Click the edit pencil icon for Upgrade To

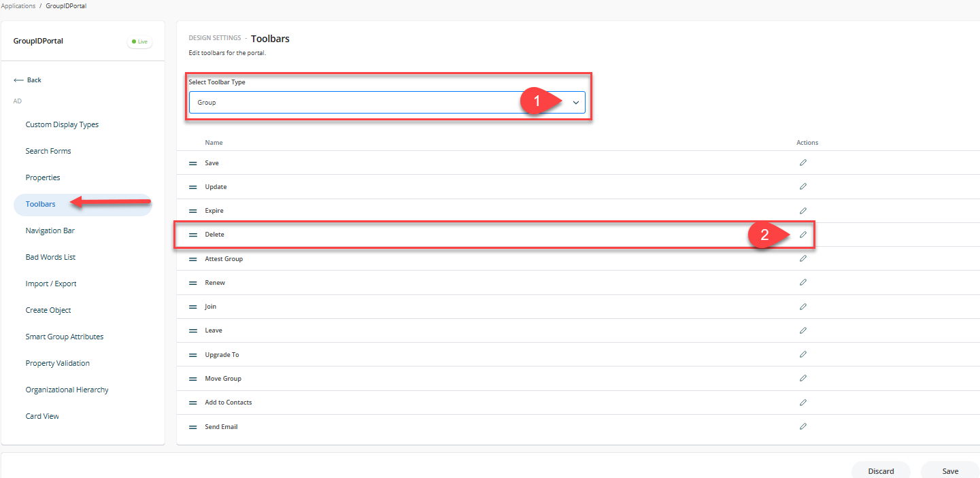[803, 354]
